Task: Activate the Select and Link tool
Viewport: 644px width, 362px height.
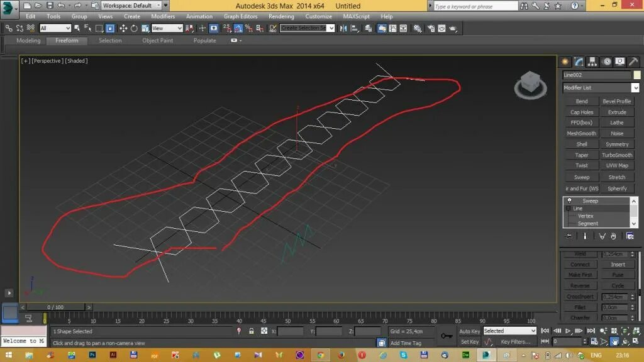Action: pyautogui.click(x=9, y=28)
